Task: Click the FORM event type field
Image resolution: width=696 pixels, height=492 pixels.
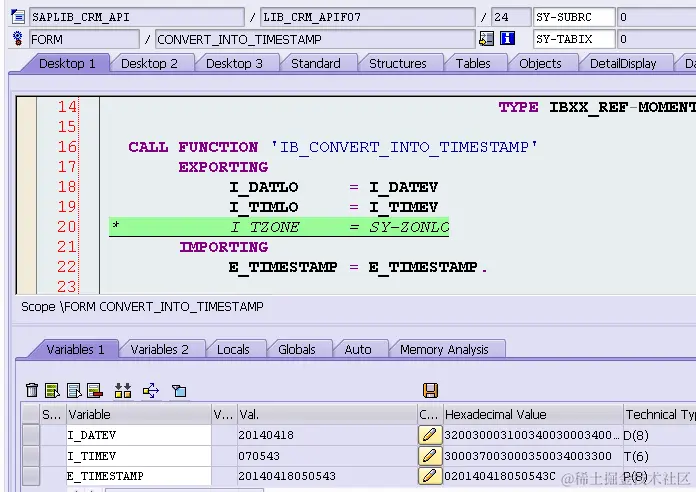Action: (x=84, y=39)
